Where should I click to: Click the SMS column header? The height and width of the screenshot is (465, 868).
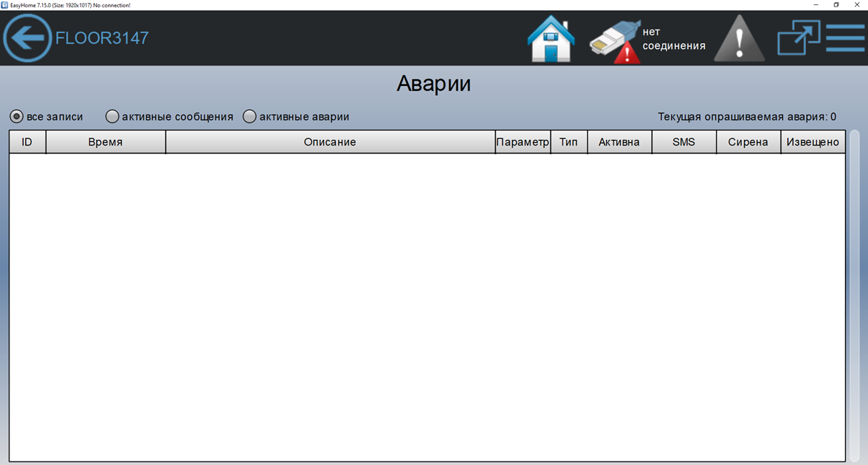coord(683,142)
